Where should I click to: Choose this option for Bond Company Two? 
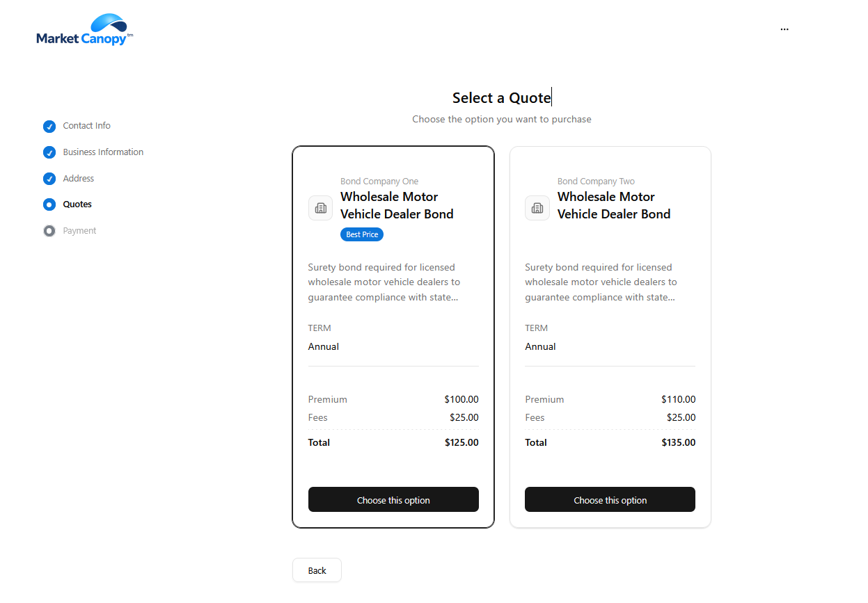pyautogui.click(x=610, y=500)
